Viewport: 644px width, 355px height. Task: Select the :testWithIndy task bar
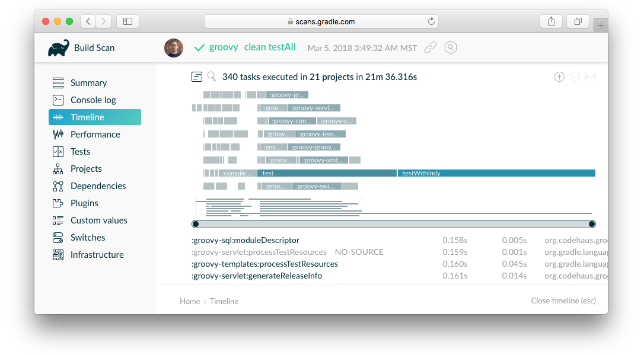coord(497,173)
